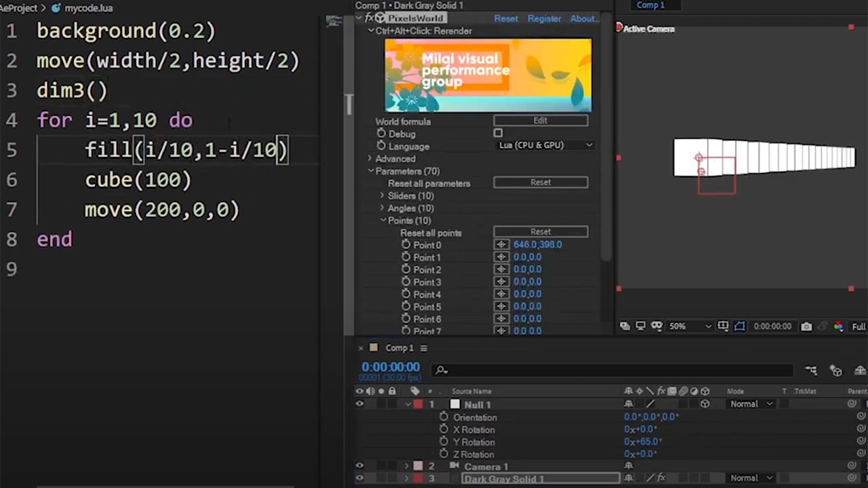Click the Show Channel RGB icon

[839, 326]
